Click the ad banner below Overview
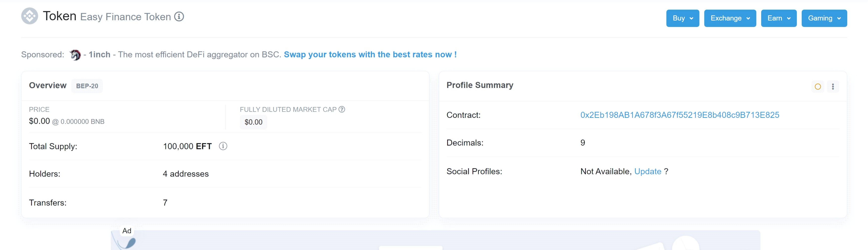Screen dimensions: 868x250 pyautogui.click(x=435, y=241)
